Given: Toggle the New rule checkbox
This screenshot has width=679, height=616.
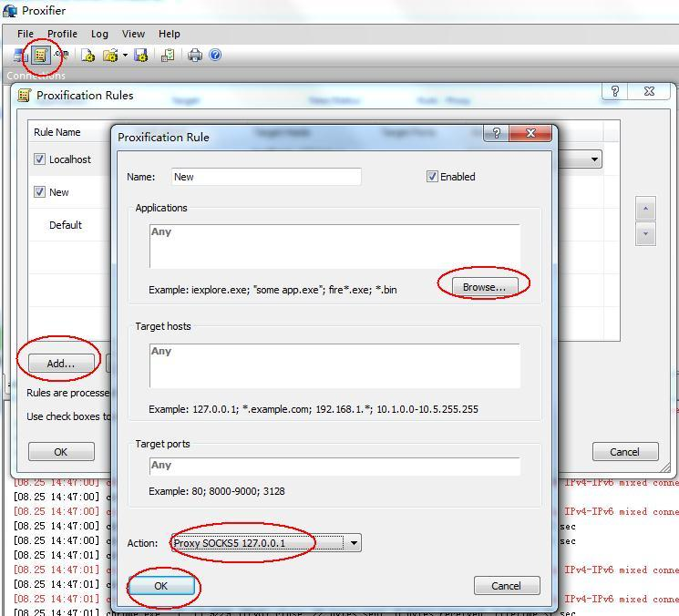Looking at the screenshot, I should coord(39,191).
